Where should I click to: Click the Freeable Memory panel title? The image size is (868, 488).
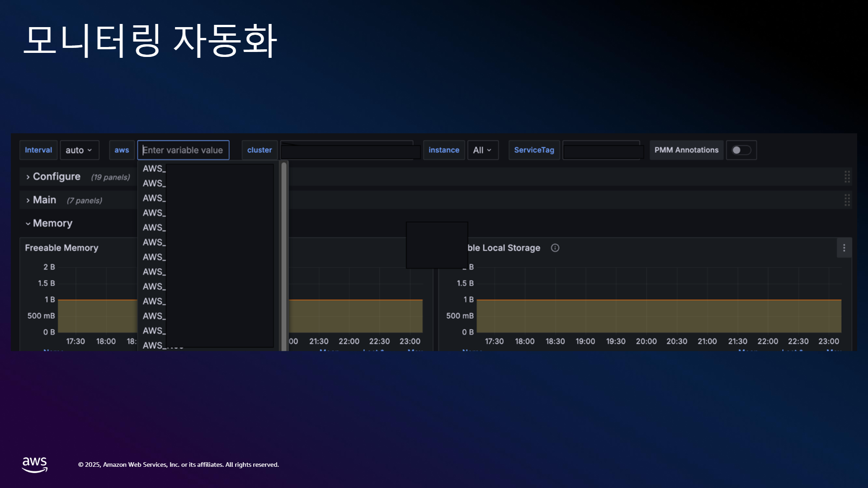[x=61, y=248]
